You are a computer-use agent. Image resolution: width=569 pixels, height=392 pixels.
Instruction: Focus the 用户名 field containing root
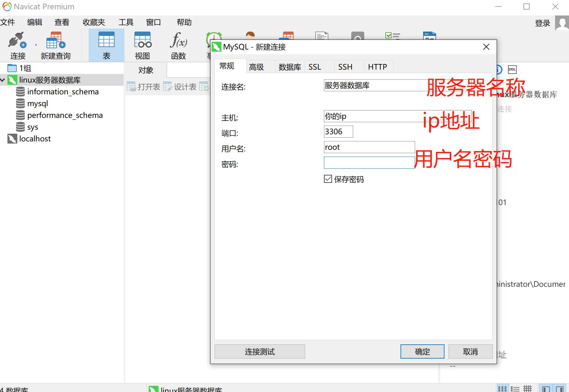pos(369,147)
